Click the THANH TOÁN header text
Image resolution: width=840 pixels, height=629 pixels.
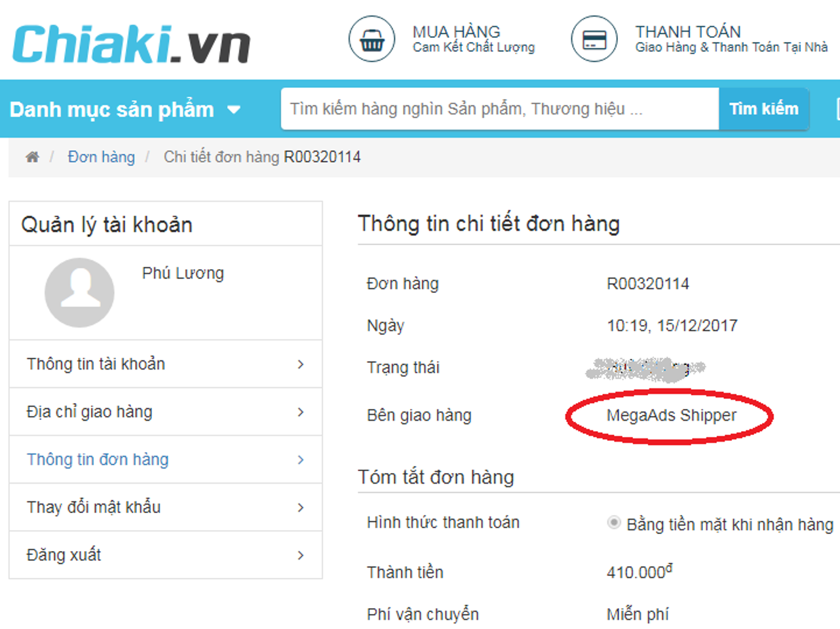(688, 31)
